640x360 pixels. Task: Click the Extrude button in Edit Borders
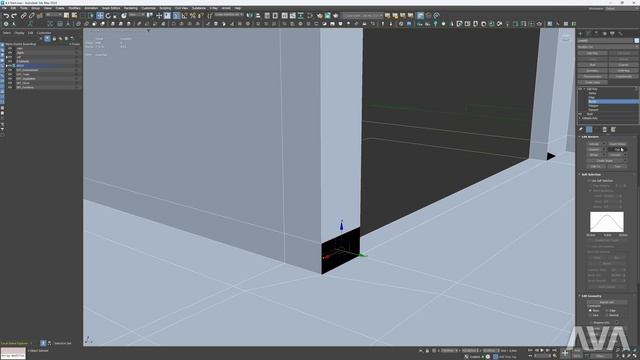tap(594, 144)
